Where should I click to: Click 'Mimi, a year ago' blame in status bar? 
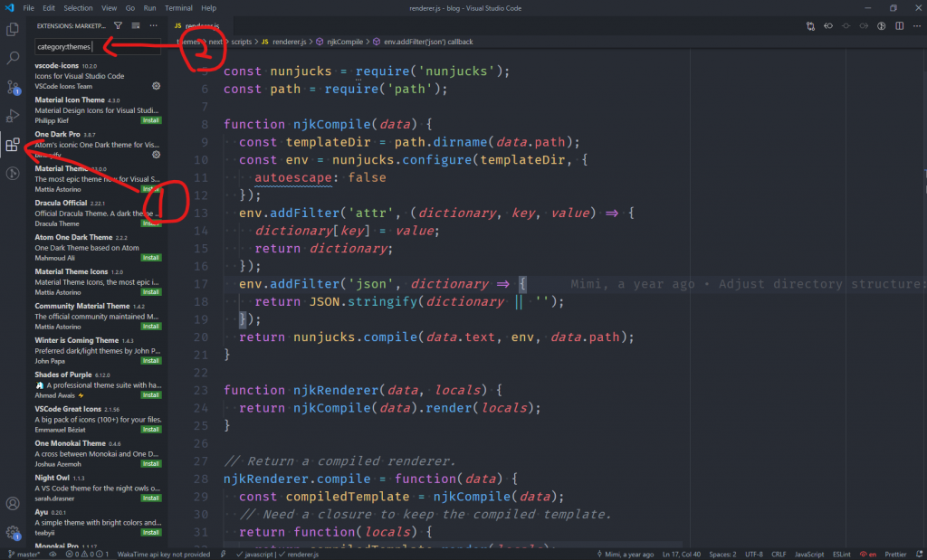[x=626, y=554]
